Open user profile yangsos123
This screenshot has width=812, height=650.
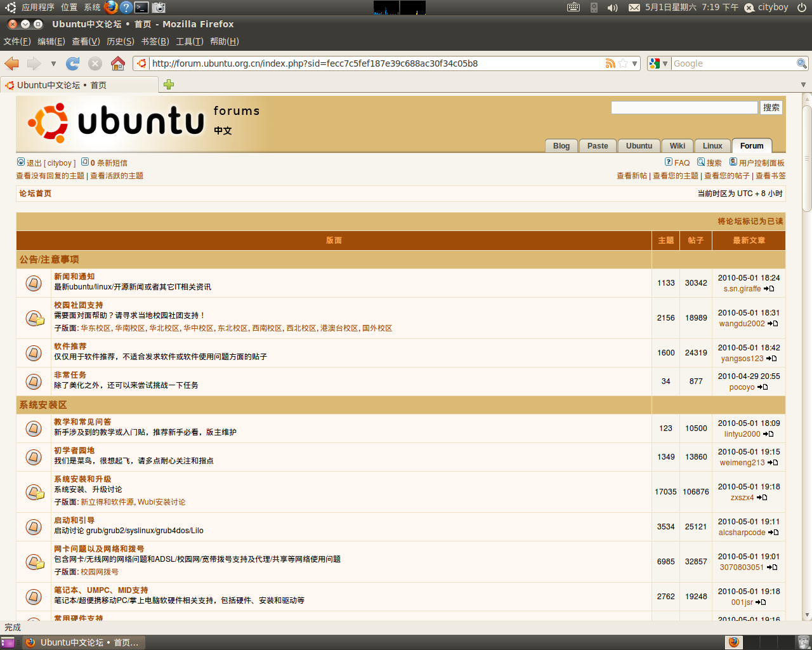coord(742,359)
